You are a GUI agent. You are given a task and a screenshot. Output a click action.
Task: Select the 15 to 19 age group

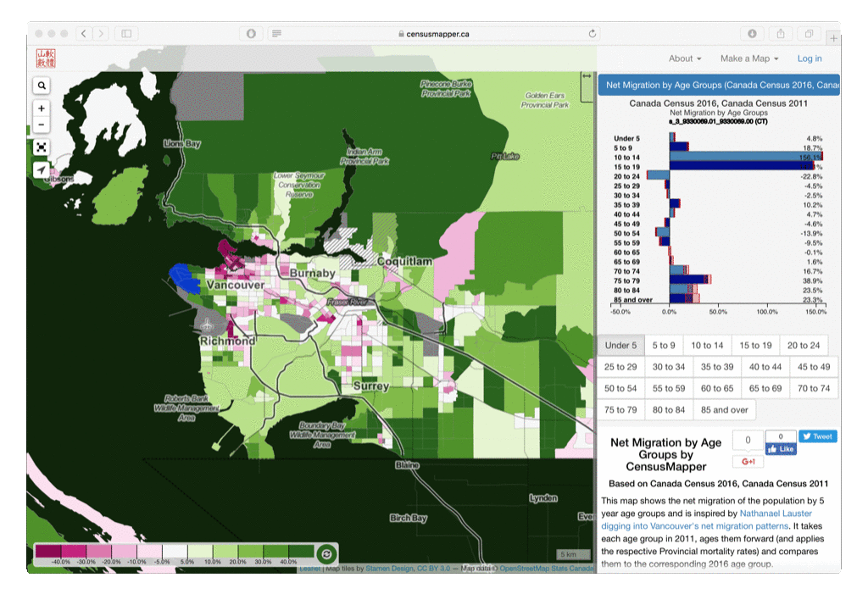pos(755,346)
